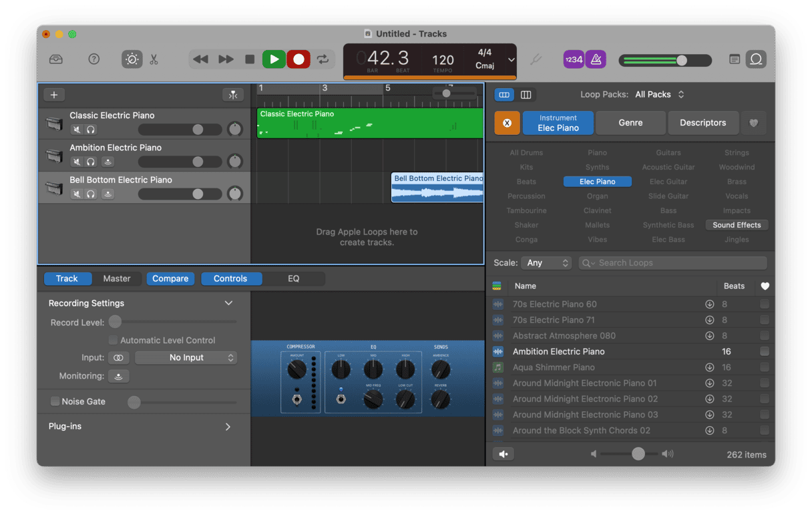Favorite the 70s Electric Piano 71 checkbox
Viewport: 812px width, 515px height.
coord(765,320)
